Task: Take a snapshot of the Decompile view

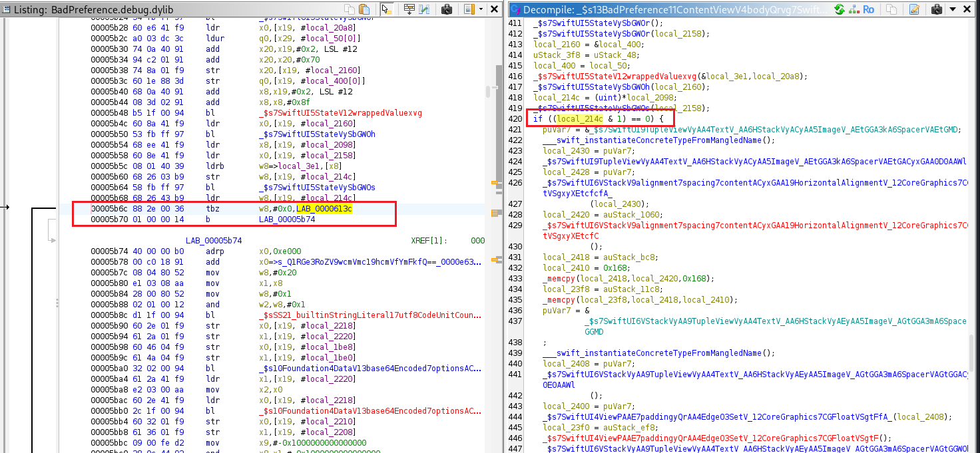Action: coord(937,9)
